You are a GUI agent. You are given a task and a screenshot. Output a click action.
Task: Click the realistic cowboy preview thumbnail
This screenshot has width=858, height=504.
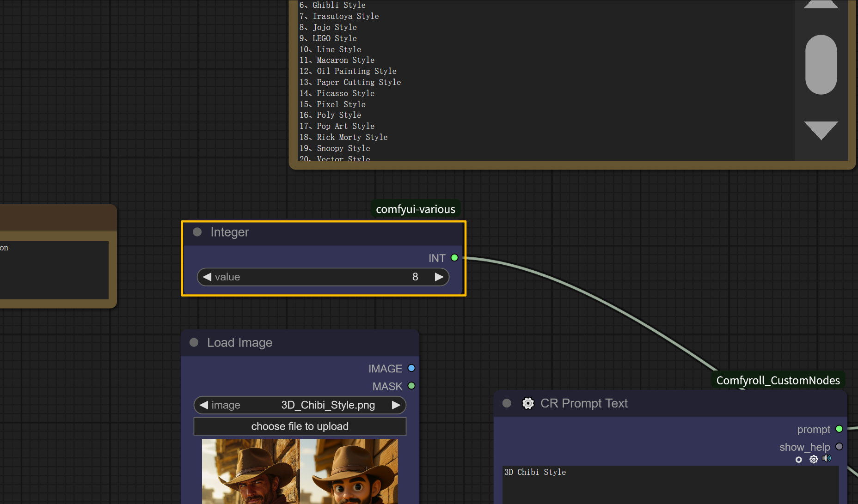[x=251, y=471]
